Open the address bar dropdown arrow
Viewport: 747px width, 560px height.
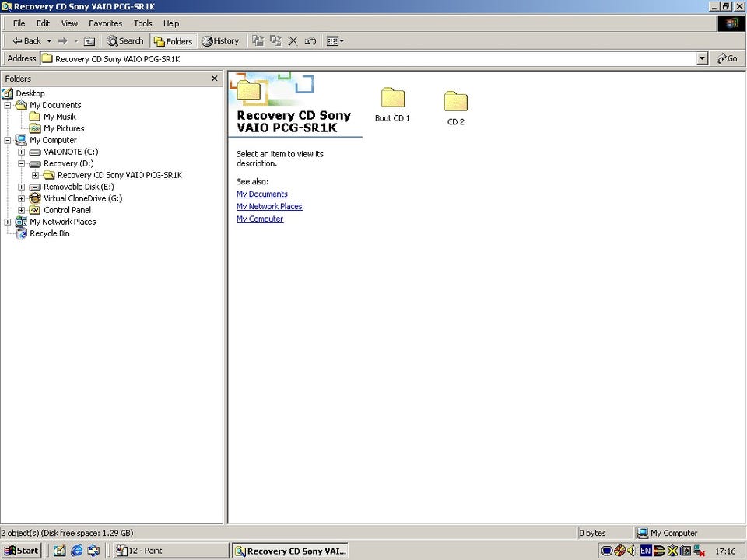pyautogui.click(x=702, y=58)
